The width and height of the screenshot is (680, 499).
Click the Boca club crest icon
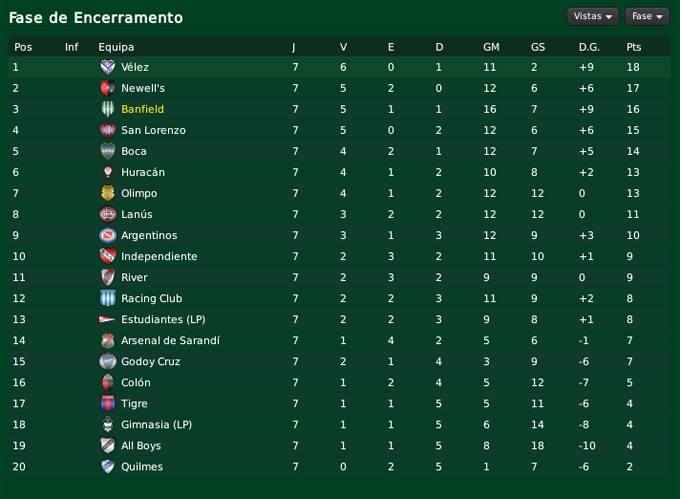[x=108, y=151]
